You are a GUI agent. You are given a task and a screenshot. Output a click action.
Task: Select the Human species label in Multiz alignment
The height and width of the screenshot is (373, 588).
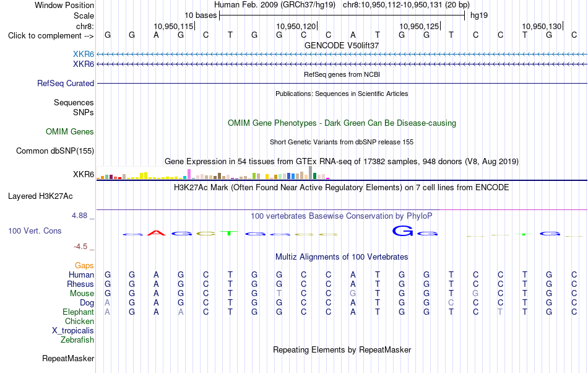click(x=81, y=274)
